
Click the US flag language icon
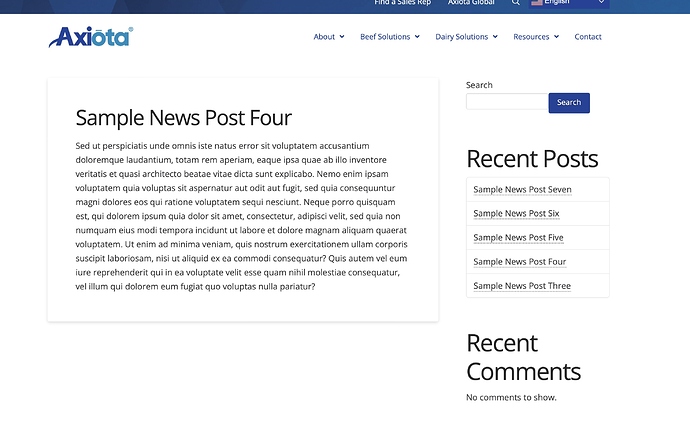point(537,3)
